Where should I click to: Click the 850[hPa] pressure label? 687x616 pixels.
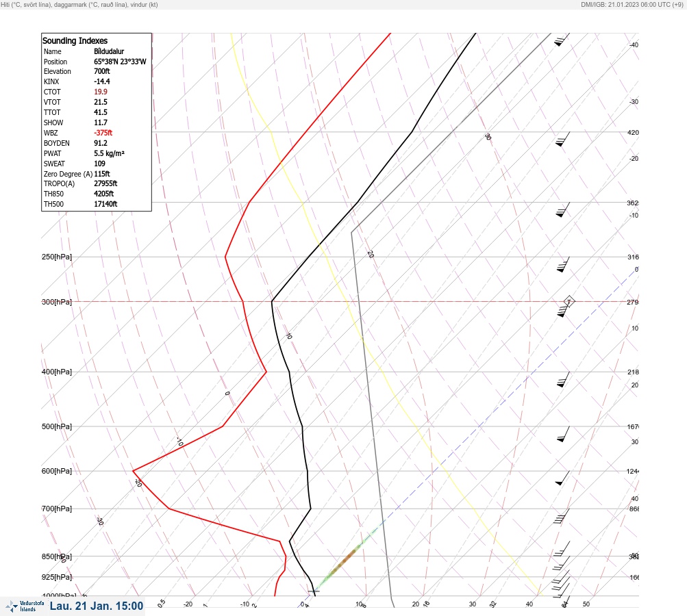tap(57, 557)
